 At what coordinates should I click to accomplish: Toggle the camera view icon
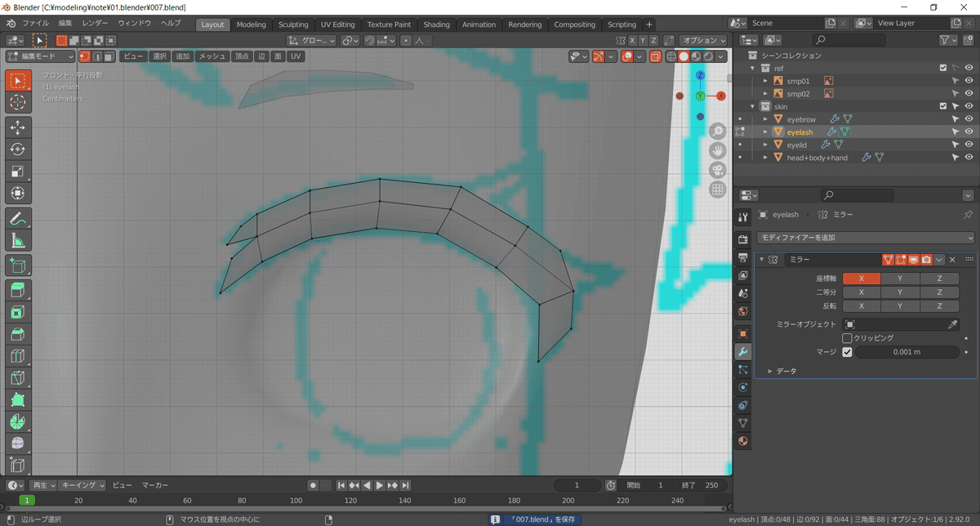[717, 171]
